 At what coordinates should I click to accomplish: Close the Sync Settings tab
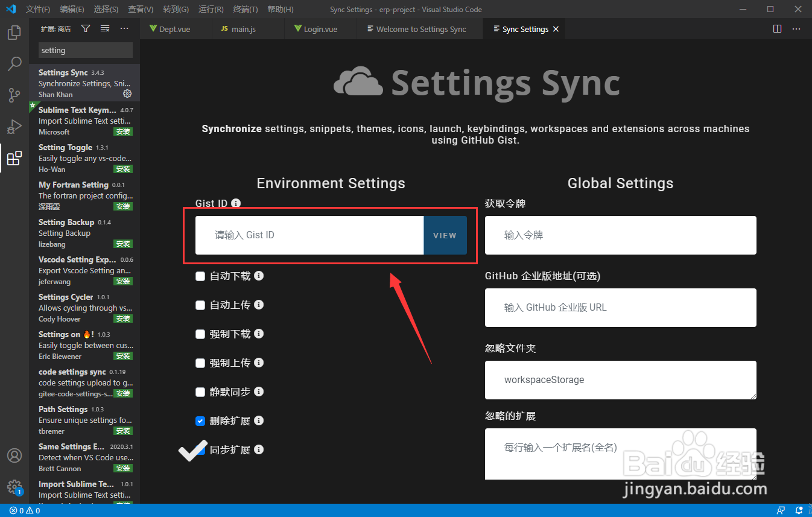[556, 29]
